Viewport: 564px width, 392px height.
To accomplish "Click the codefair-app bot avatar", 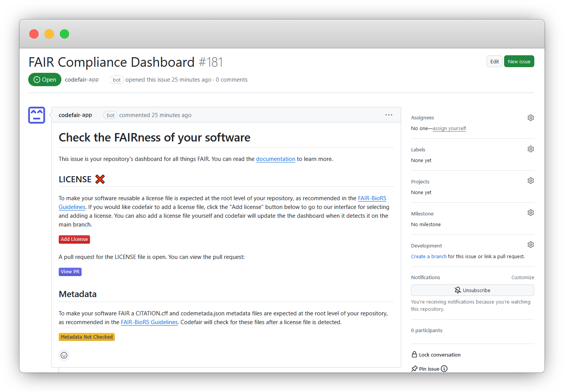I will pyautogui.click(x=37, y=115).
